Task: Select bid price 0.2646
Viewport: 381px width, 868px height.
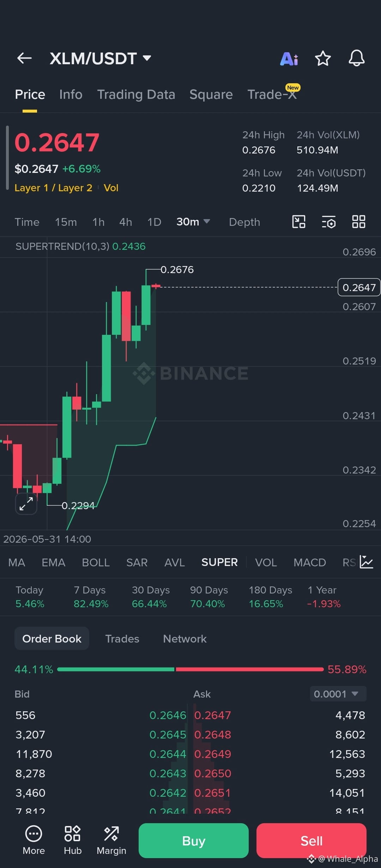Action: tap(168, 715)
